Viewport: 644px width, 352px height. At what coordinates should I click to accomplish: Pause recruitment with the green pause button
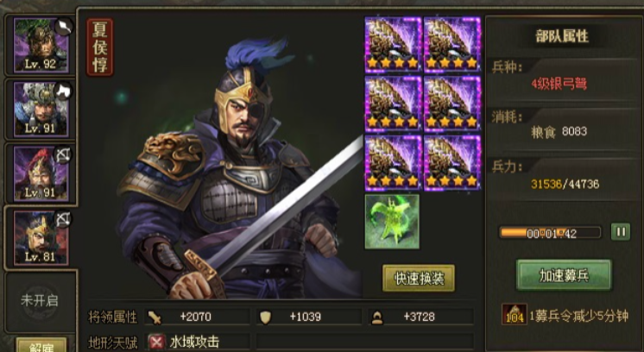coord(620,232)
